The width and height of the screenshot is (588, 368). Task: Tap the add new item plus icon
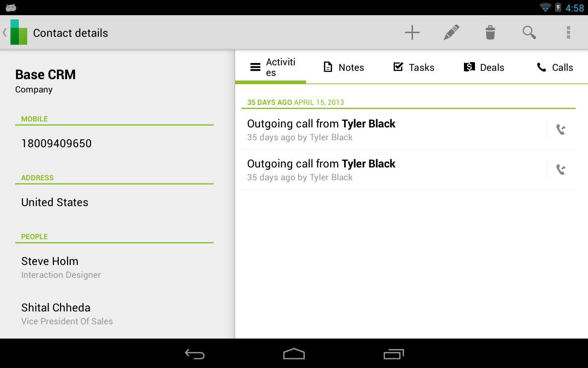click(412, 32)
